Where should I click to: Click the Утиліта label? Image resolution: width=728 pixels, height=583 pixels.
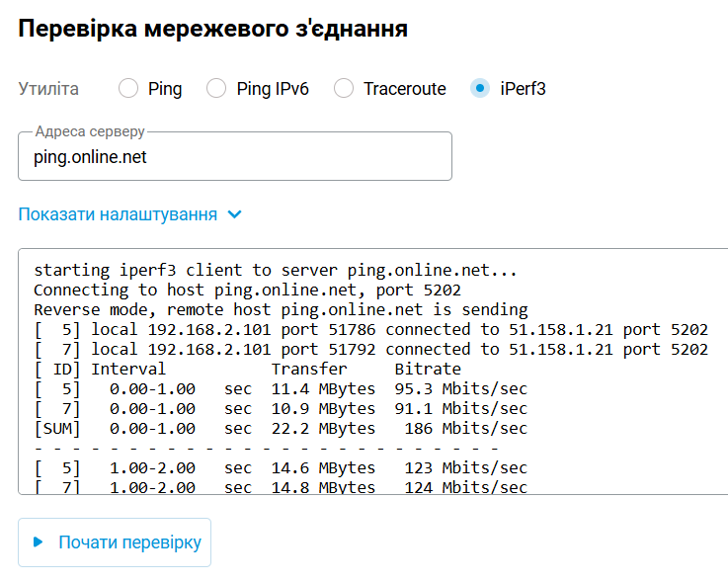pyautogui.click(x=48, y=89)
